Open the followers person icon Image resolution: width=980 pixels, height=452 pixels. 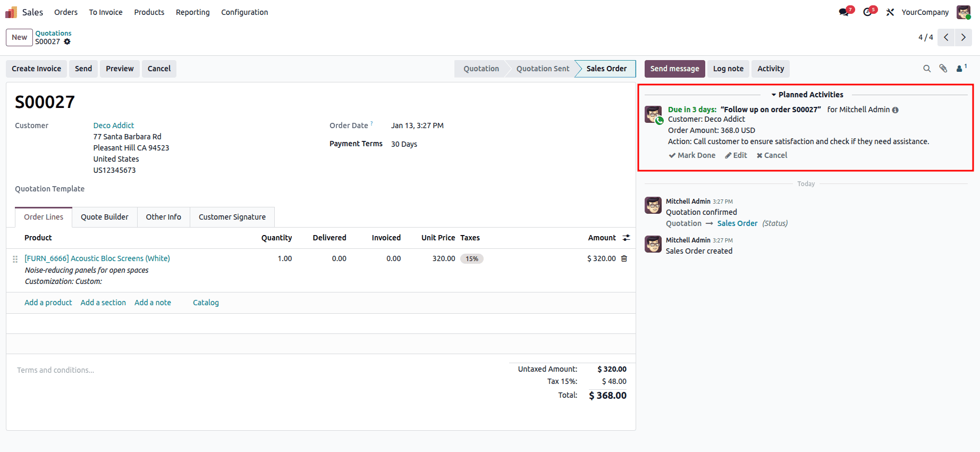(x=961, y=69)
